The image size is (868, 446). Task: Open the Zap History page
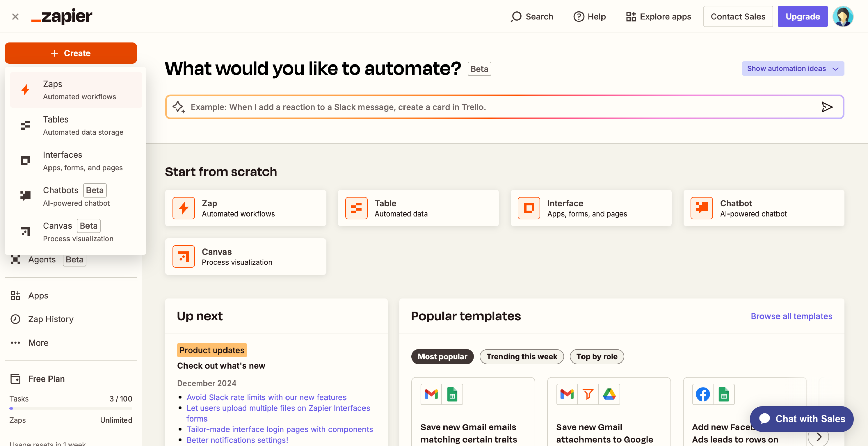(50, 319)
